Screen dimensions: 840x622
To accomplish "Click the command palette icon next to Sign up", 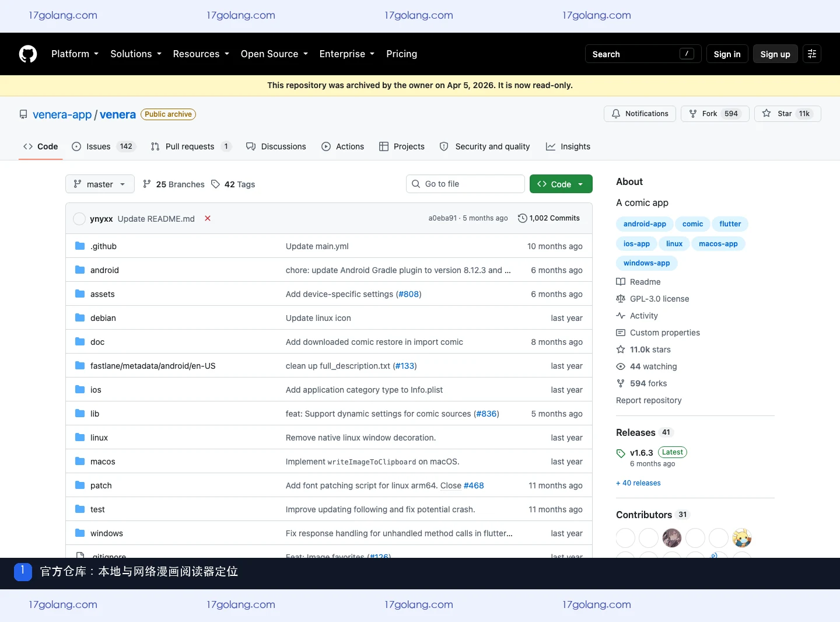I will click(x=812, y=54).
